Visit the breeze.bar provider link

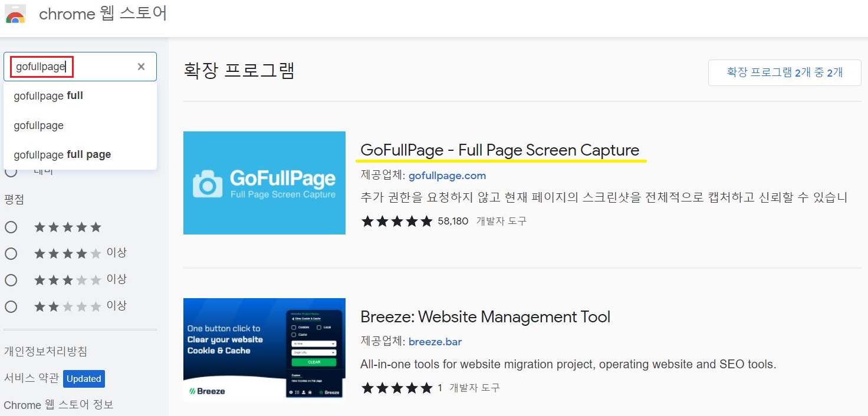(x=435, y=342)
